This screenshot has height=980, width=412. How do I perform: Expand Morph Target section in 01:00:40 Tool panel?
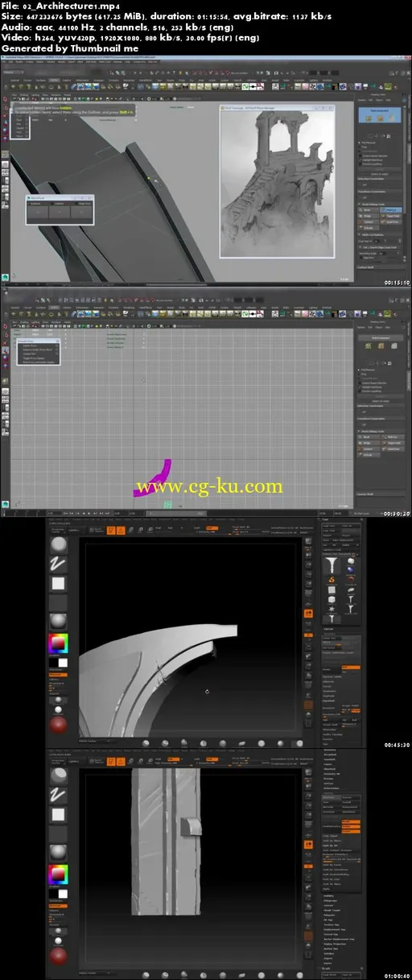tap(332, 910)
